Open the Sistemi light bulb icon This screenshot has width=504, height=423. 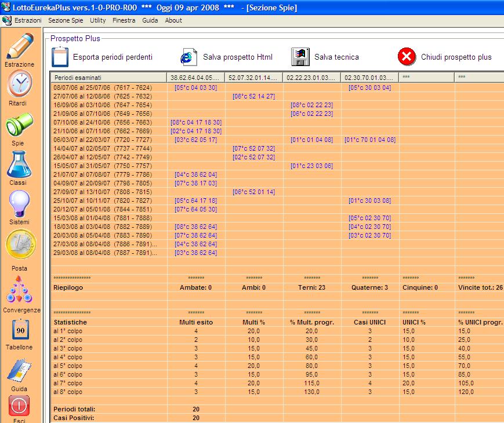tap(19, 204)
